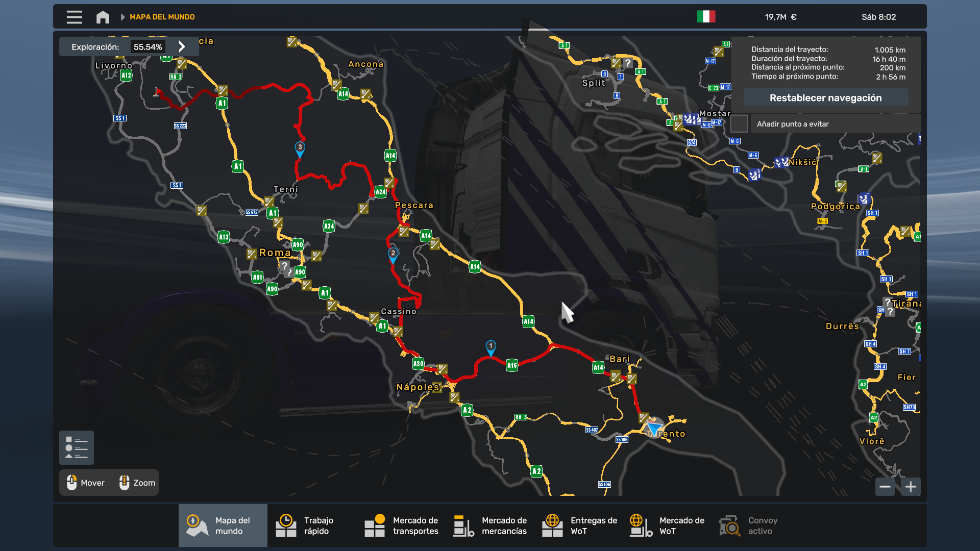Open the Trabajo rápido tab
980x551 pixels.
pyautogui.click(x=311, y=525)
